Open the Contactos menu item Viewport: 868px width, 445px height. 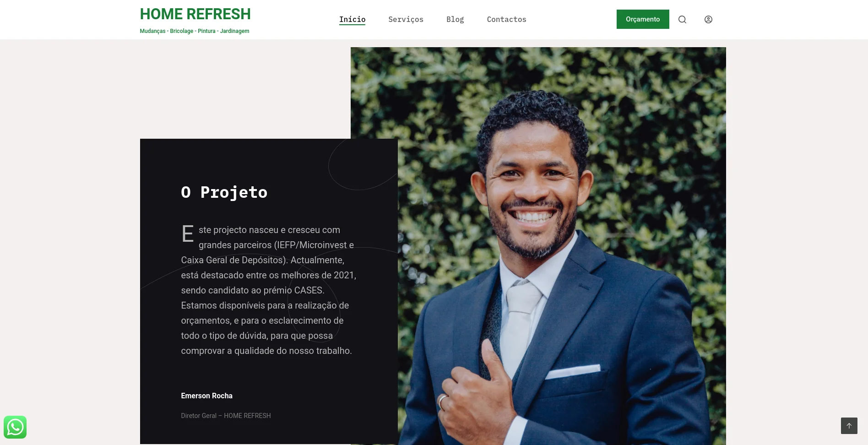pos(506,19)
